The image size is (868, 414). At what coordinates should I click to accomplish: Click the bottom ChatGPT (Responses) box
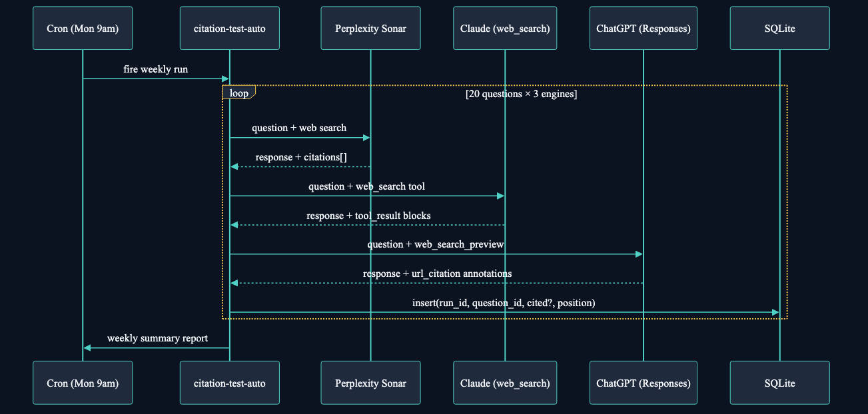pos(644,383)
